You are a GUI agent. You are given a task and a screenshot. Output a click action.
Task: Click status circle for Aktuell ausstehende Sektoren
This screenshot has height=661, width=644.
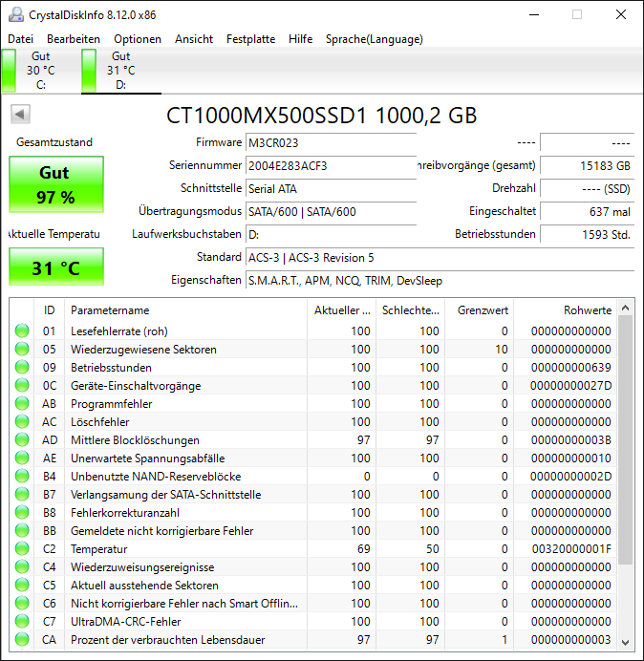22,585
